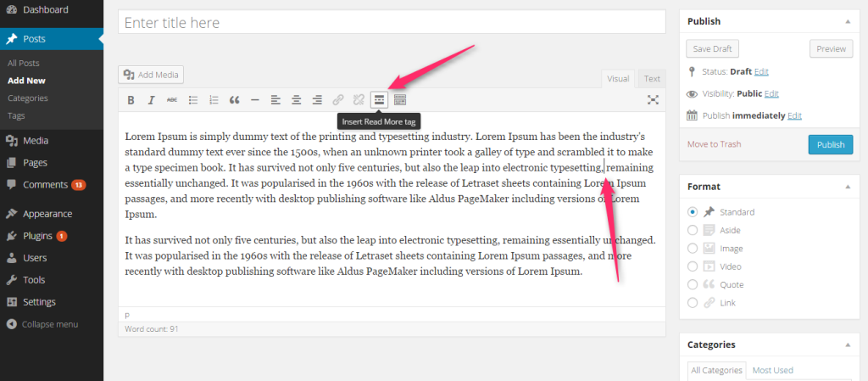Edit the publish date
This screenshot has height=381, width=868.
click(794, 115)
